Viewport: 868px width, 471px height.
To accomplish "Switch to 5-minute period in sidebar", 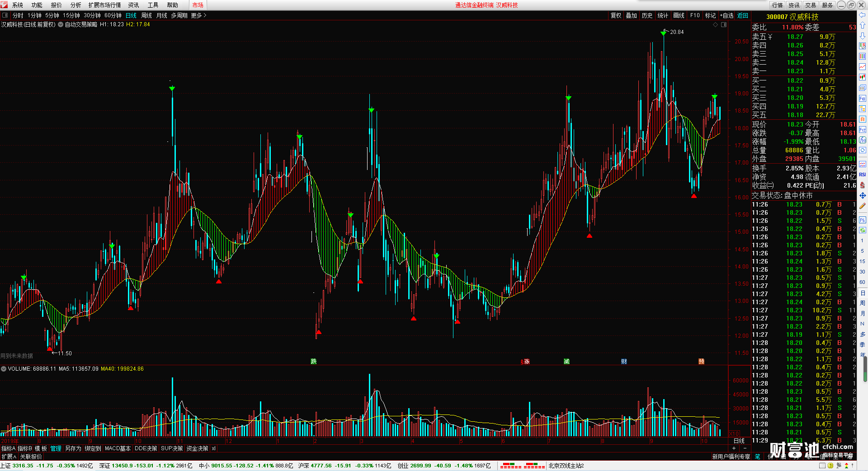I will pyautogui.click(x=863, y=251).
